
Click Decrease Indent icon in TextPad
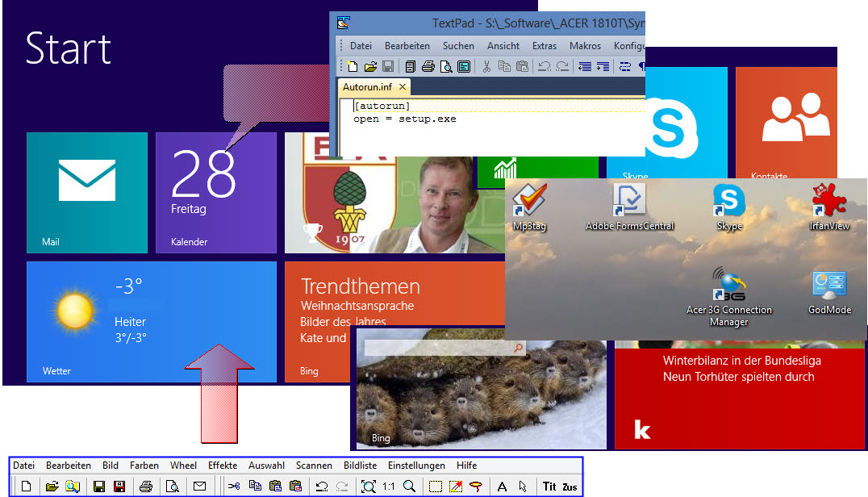pyautogui.click(x=585, y=67)
